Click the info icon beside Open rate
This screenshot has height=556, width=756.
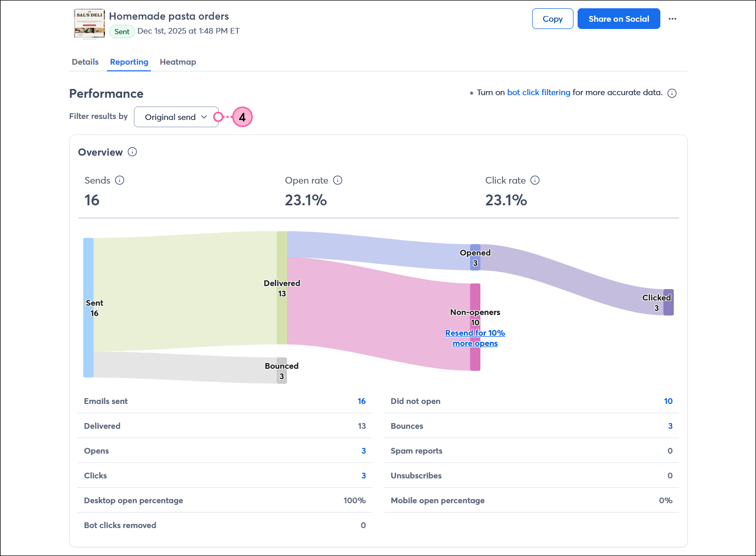coord(338,180)
